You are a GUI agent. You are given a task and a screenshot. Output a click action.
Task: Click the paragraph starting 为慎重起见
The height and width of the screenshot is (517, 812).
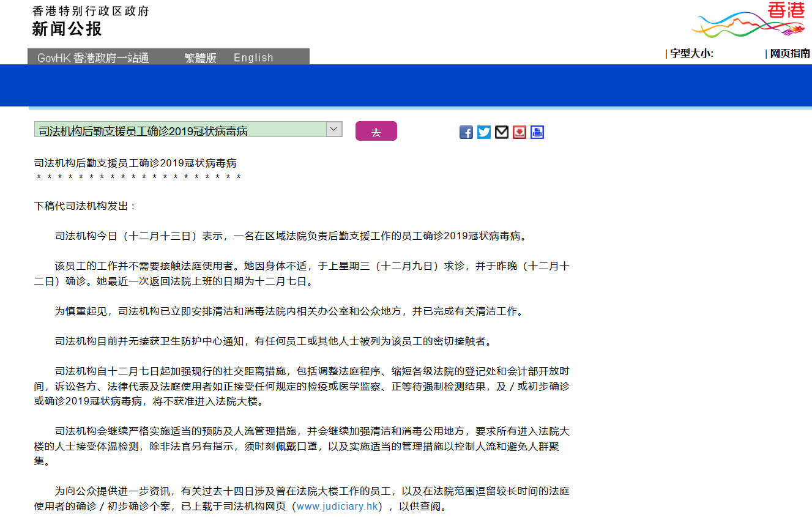290,311
